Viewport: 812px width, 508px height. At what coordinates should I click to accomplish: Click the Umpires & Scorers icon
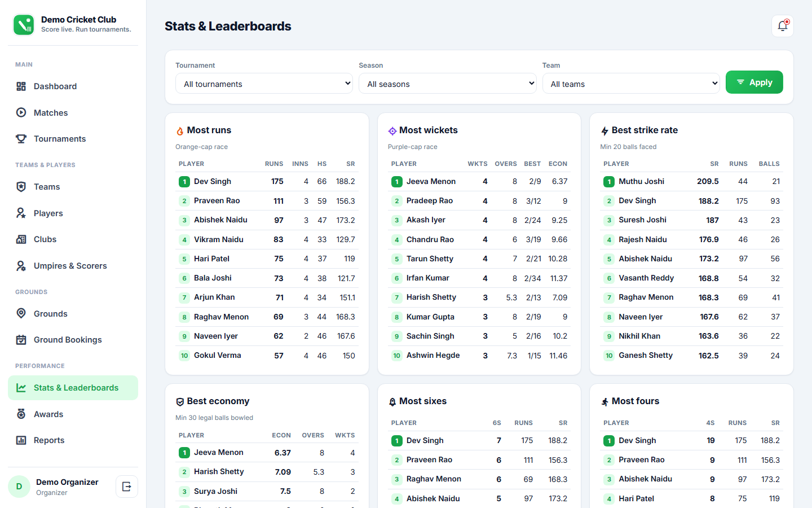pos(21,266)
